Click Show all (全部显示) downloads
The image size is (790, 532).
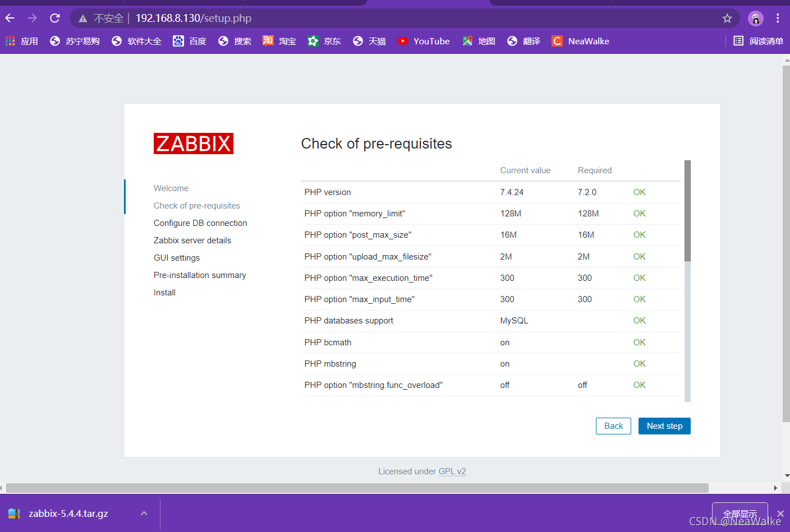point(740,514)
